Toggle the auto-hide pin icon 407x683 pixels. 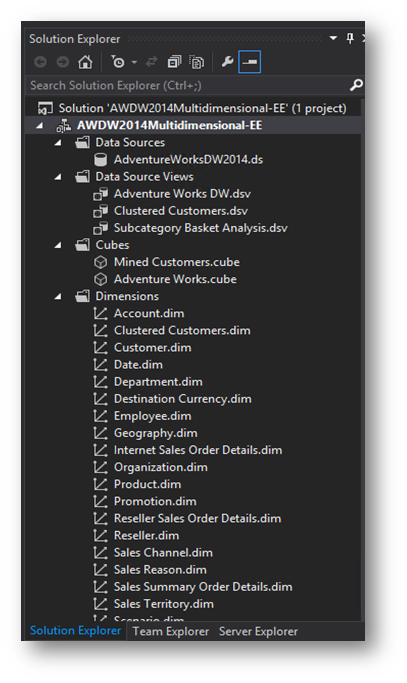(349, 38)
